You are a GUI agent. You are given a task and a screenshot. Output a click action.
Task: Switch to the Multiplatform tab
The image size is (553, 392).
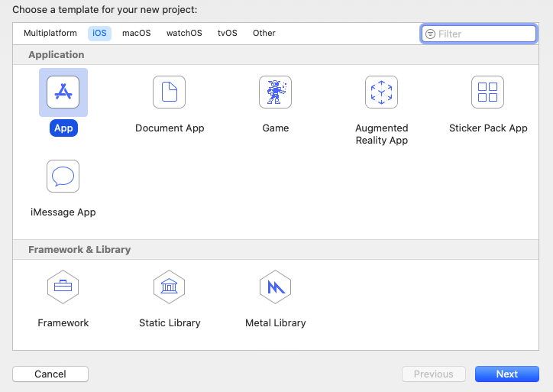click(x=50, y=33)
